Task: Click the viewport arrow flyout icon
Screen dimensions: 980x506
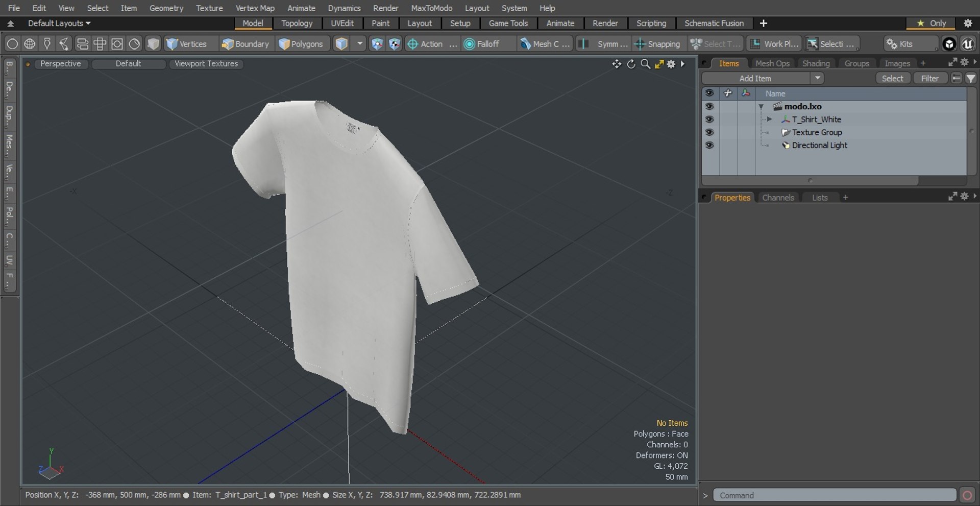Action: tap(682, 64)
